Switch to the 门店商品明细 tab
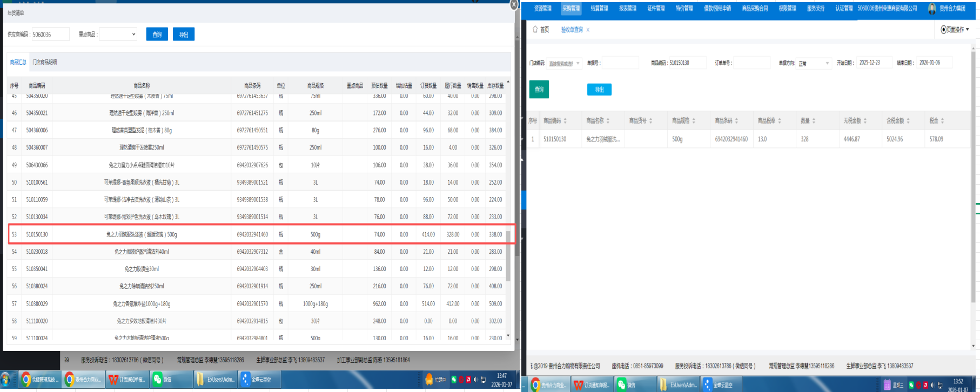The height and width of the screenshot is (392, 980). pos(45,62)
